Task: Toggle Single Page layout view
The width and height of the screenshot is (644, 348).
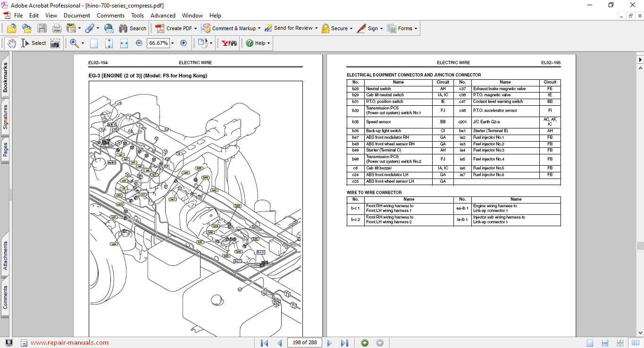Action: [x=590, y=343]
